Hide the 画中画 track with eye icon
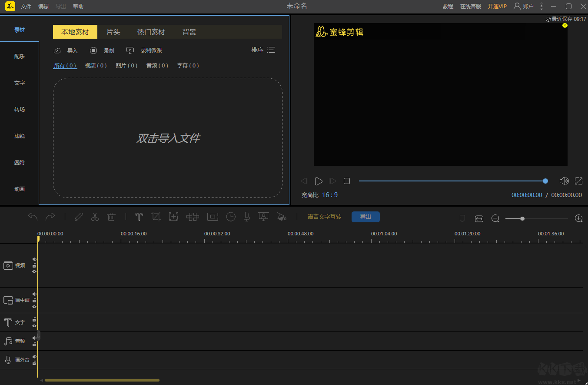This screenshot has width=588, height=385. [34, 306]
